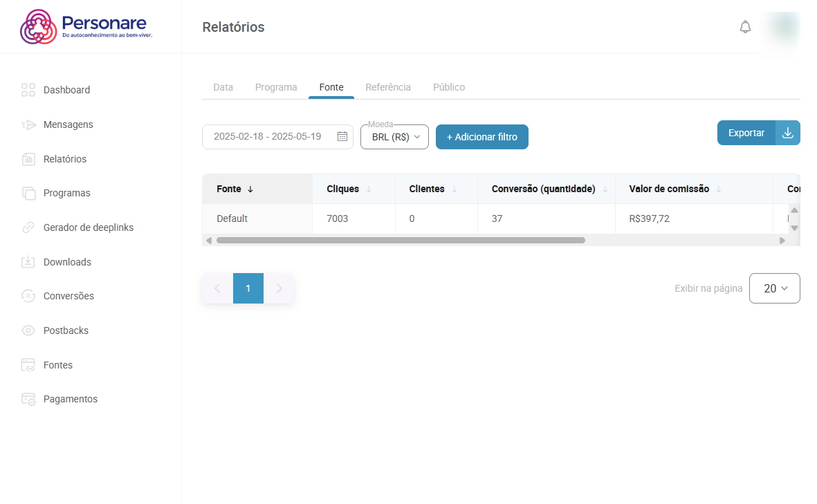Open the Moeda BRL currency dropdown
Viewport: 817px width, 504px height.
(395, 137)
